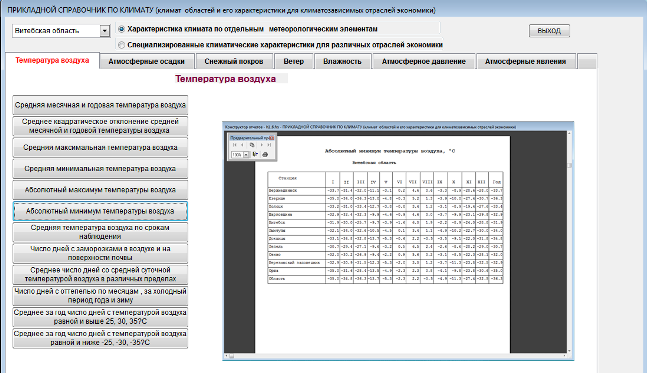This screenshot has width=649, height=373.
Task: Select the 'Область' summary row in table
Action: click(385, 279)
